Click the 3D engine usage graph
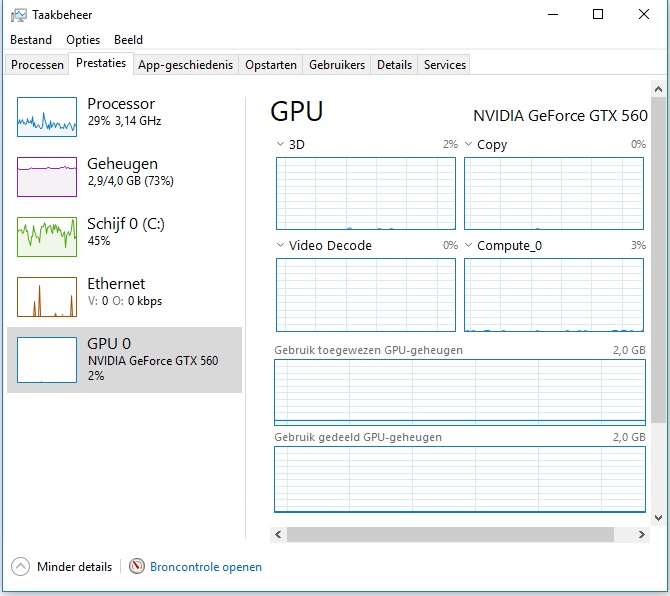The image size is (670, 596). (x=366, y=193)
